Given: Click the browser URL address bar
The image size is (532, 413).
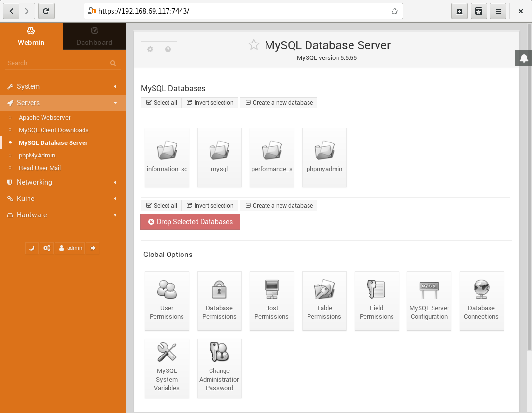Looking at the screenshot, I should [x=243, y=11].
